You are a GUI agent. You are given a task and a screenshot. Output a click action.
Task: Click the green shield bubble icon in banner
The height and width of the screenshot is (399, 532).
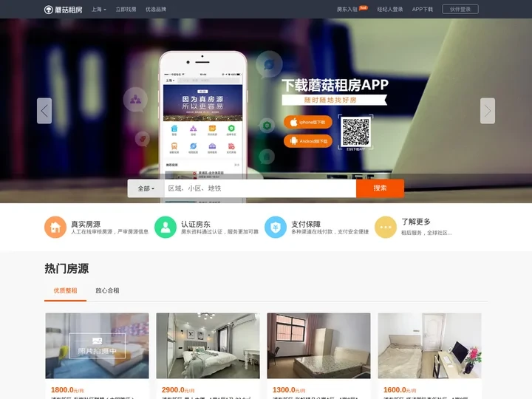[x=267, y=126]
